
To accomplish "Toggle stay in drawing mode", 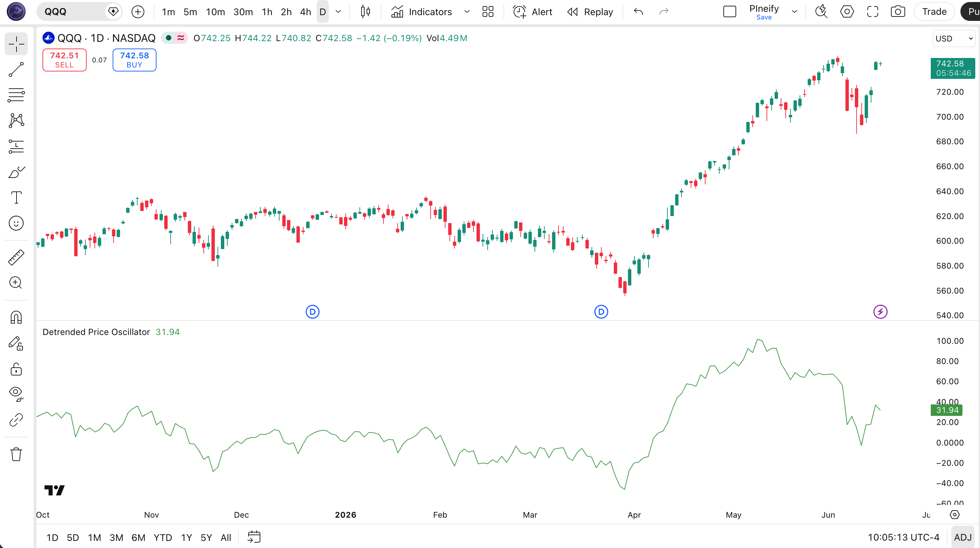I will click(17, 343).
